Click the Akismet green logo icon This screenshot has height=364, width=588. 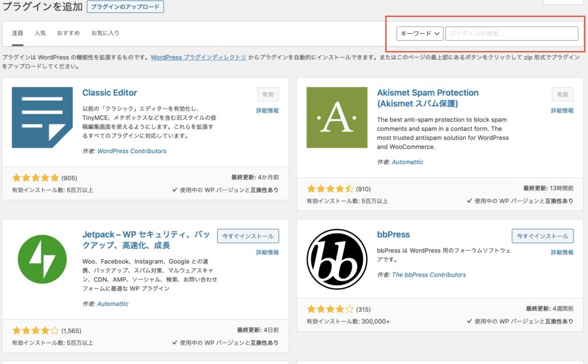point(336,118)
